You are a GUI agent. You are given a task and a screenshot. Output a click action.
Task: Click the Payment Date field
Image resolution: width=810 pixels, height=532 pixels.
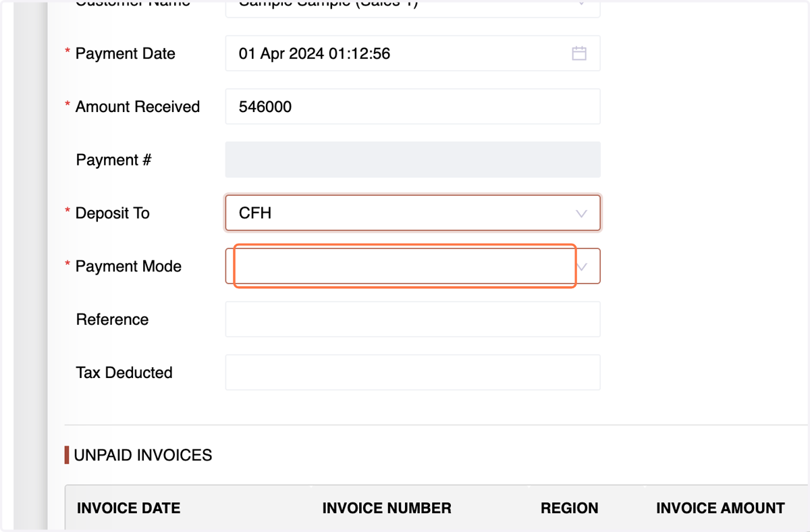(412, 53)
